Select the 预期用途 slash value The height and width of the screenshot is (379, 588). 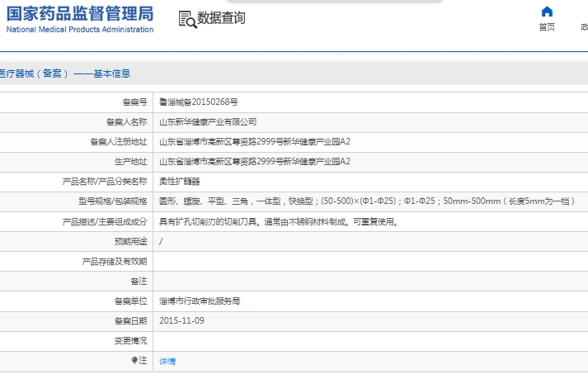click(161, 242)
